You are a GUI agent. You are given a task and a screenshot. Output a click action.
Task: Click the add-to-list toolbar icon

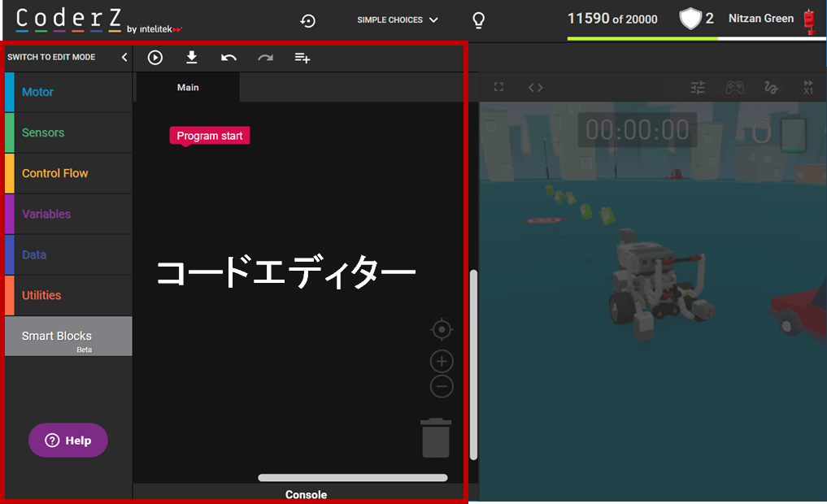[303, 58]
